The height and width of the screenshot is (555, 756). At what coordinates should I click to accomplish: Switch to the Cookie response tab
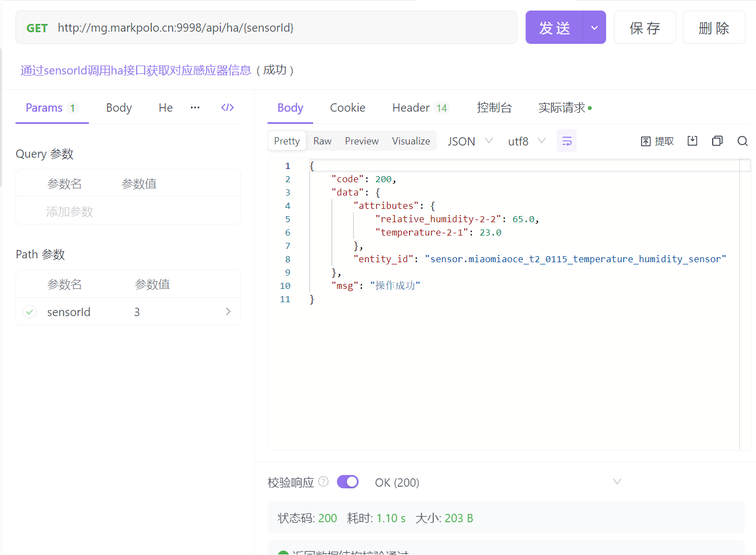347,108
